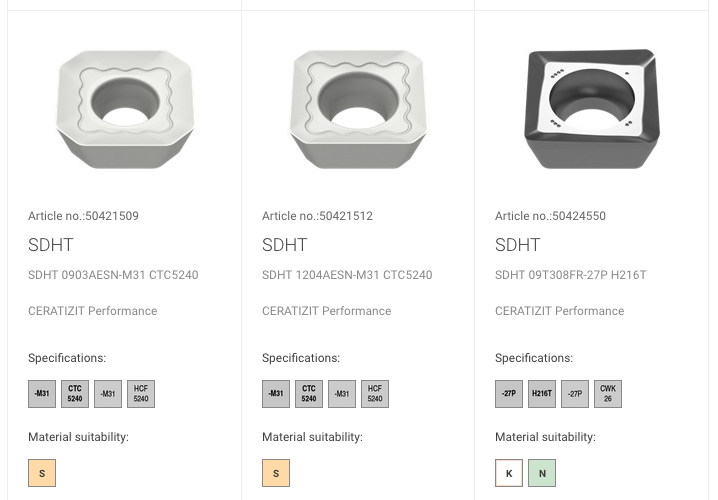718x500 pixels.
Task: Select the HCF 5240 badge under article 50421509
Action: point(141,394)
